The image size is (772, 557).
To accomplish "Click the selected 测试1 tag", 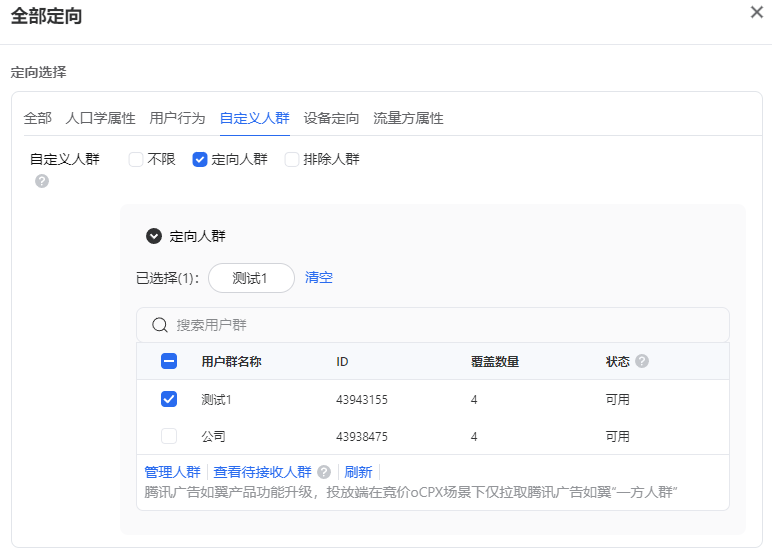I will pyautogui.click(x=252, y=278).
